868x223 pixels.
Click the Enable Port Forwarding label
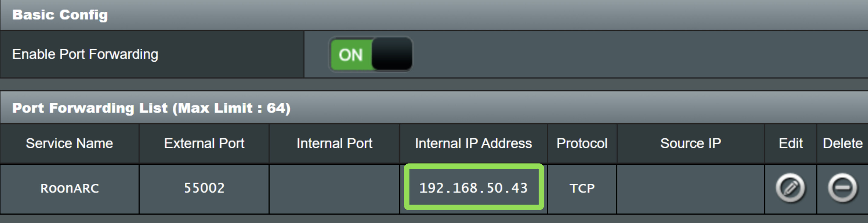[x=85, y=54]
